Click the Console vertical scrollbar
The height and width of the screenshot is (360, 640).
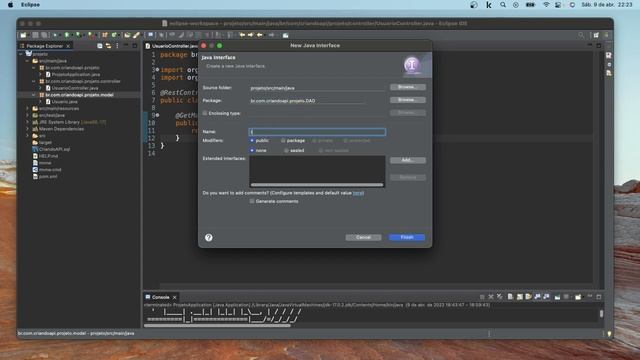coord(601,313)
